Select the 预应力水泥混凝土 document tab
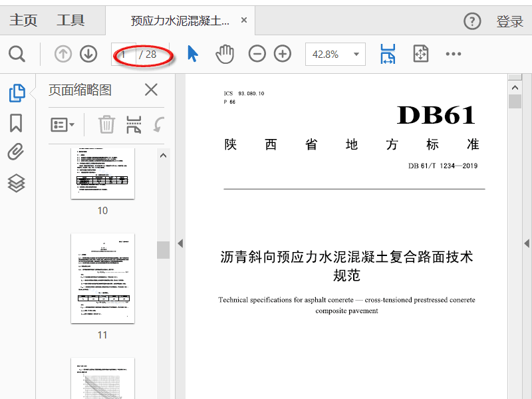This screenshot has height=399, width=532. tap(180, 21)
